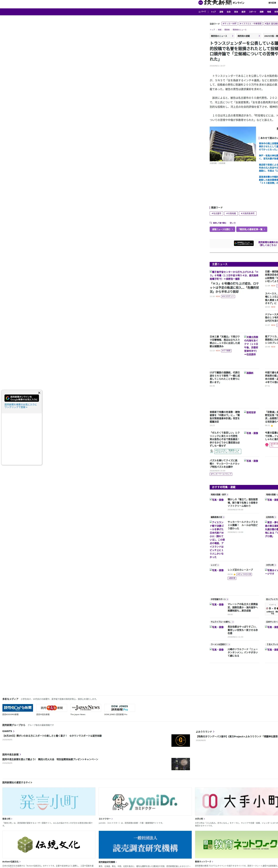The image size is (278, 868).
Task: Click the fireworks campaign thumbnail
Action: coord(181,764)
